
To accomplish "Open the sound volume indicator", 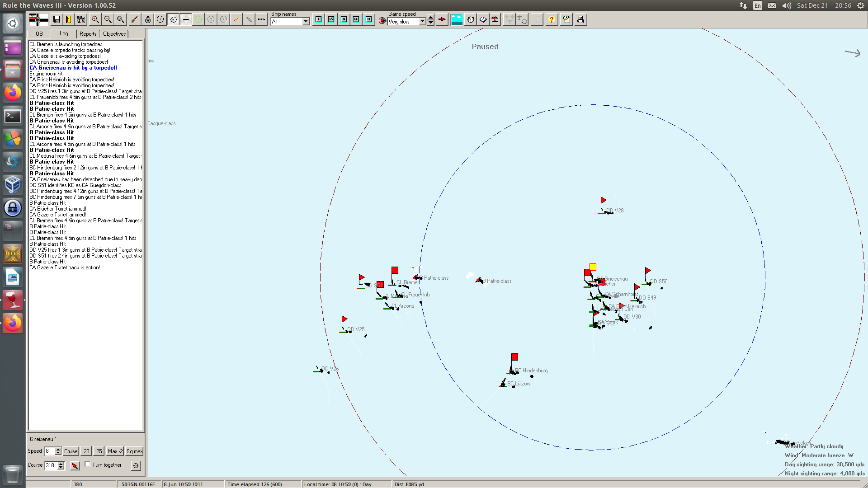I will pyautogui.click(x=787, y=5).
